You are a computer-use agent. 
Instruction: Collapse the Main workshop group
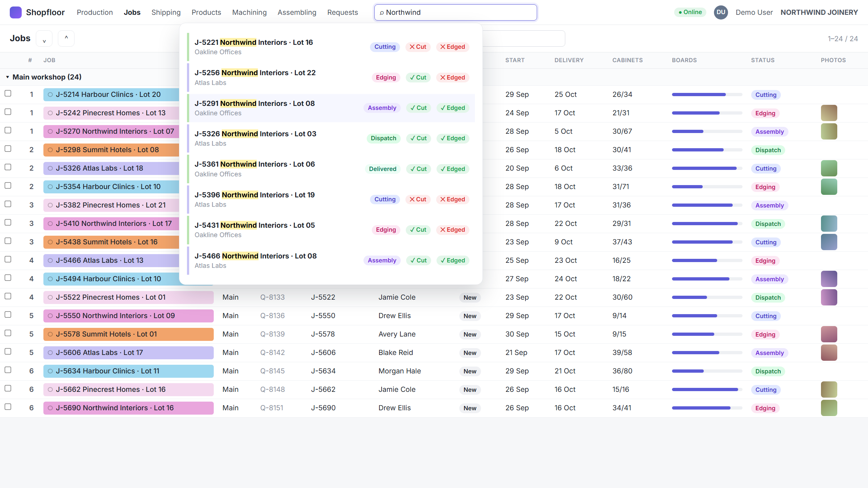tap(7, 77)
